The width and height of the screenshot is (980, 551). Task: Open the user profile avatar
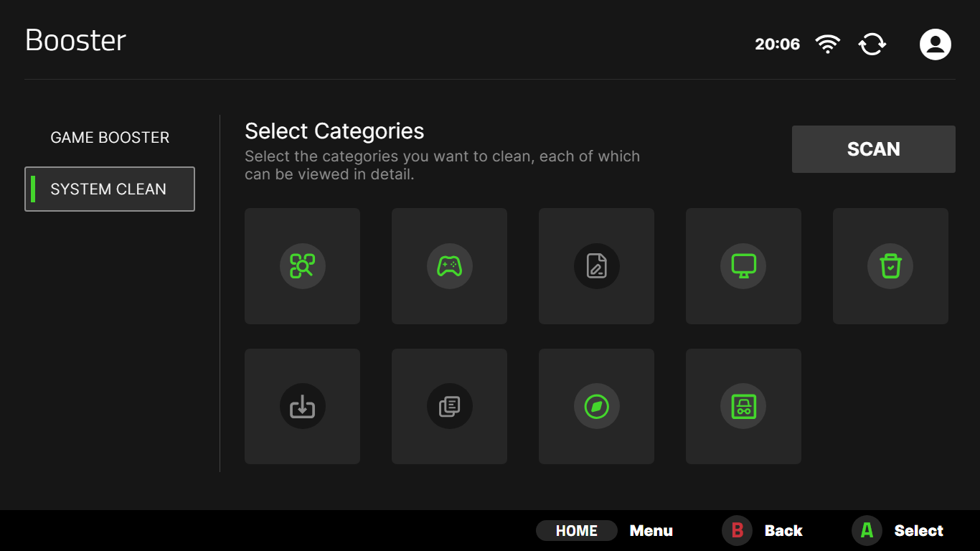tap(935, 44)
